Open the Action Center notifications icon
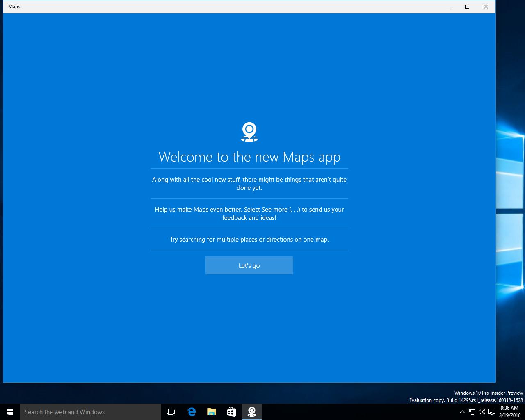The image size is (525, 420). coord(491,412)
